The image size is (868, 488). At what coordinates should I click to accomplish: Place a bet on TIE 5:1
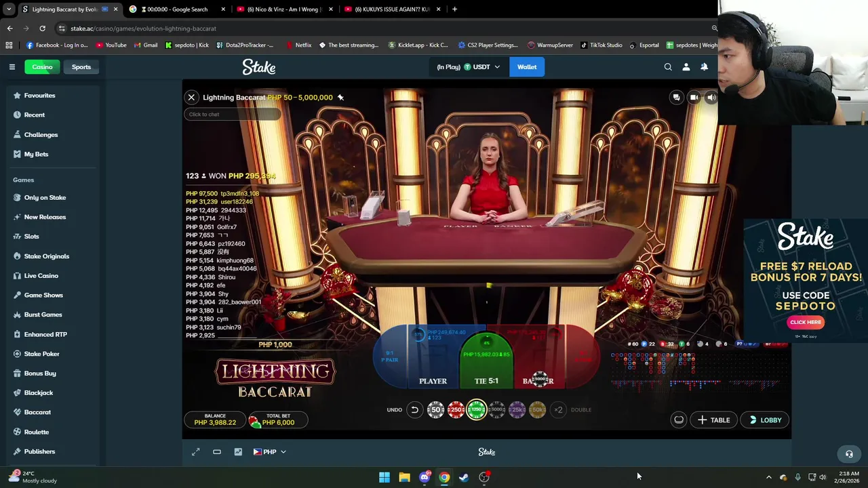click(x=486, y=363)
